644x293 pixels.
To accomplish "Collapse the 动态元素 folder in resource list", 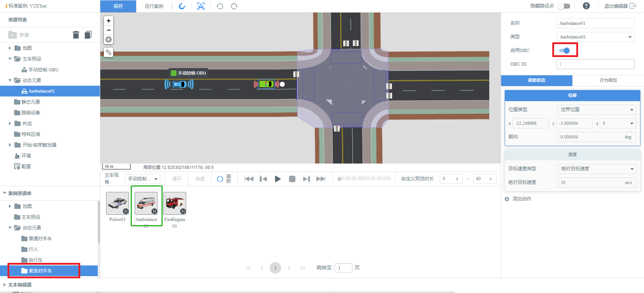I will pos(10,80).
